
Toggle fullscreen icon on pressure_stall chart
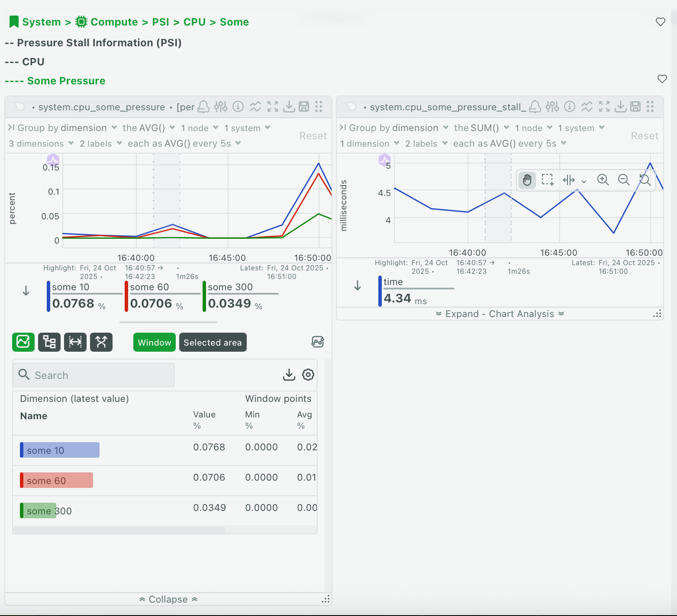click(x=604, y=106)
